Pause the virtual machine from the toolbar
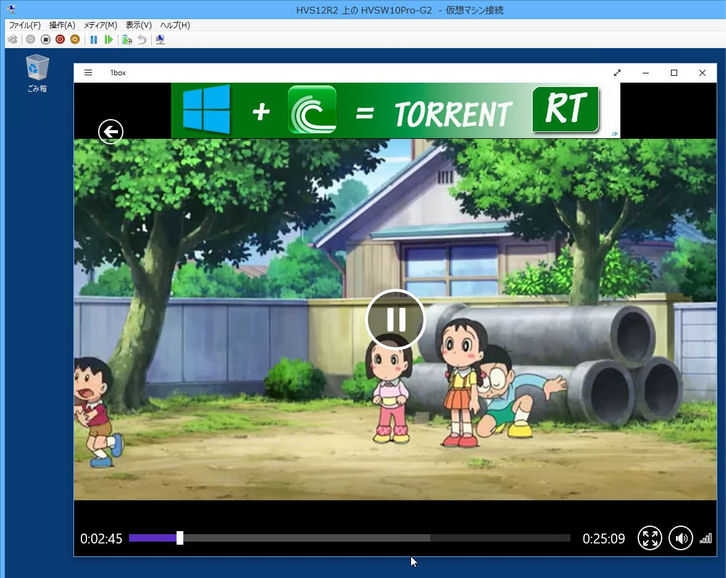The height and width of the screenshot is (578, 726). 94,39
